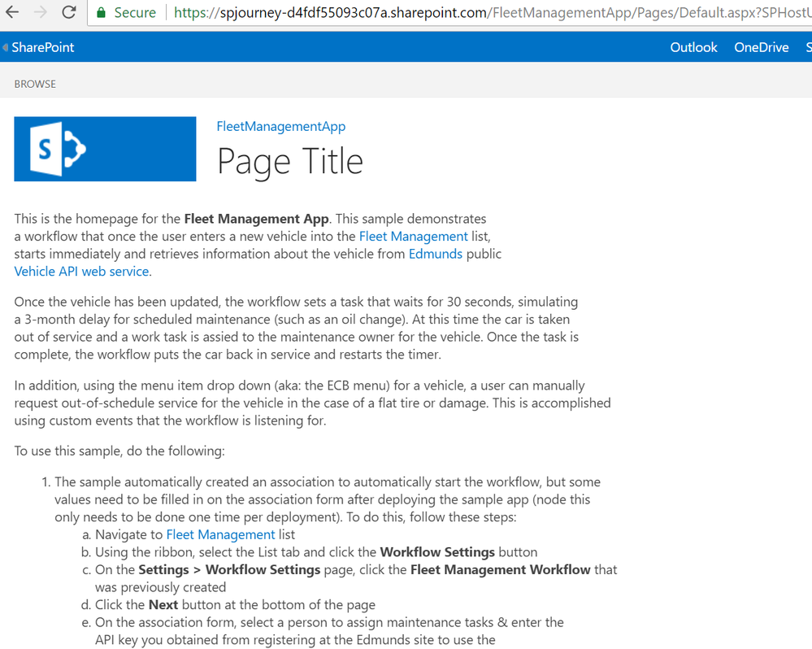Open the FleetManagementApp breadcrumb link
Screen dimensions: 812x649
280,126
